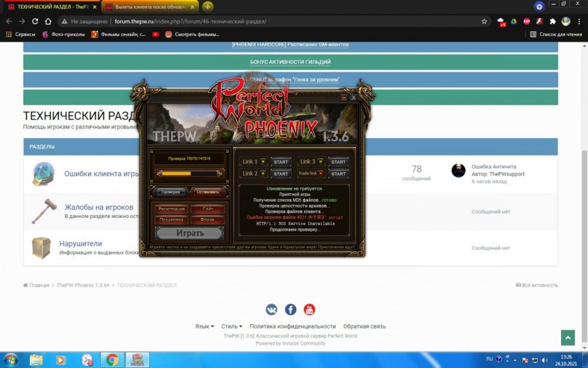
Task: Click Trade-link red status indicator
Action: pos(320,173)
